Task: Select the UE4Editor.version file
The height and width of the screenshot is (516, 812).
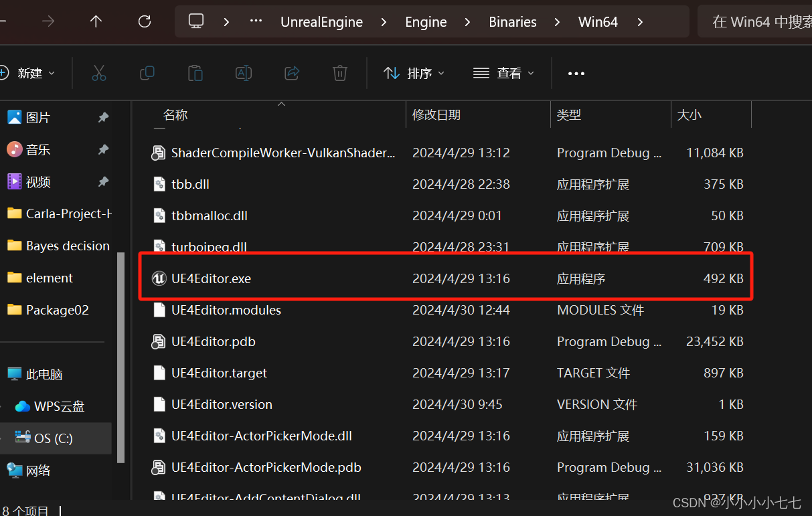Action: [446, 404]
